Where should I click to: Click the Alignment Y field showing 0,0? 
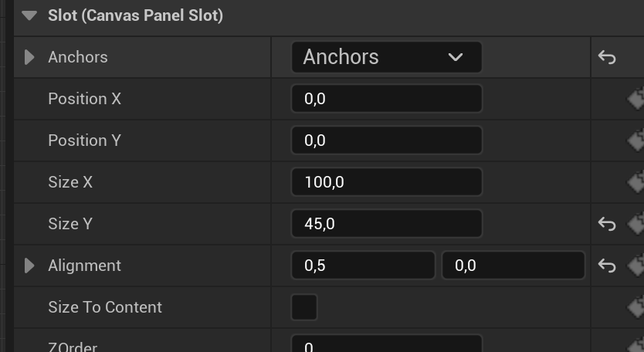tap(513, 266)
